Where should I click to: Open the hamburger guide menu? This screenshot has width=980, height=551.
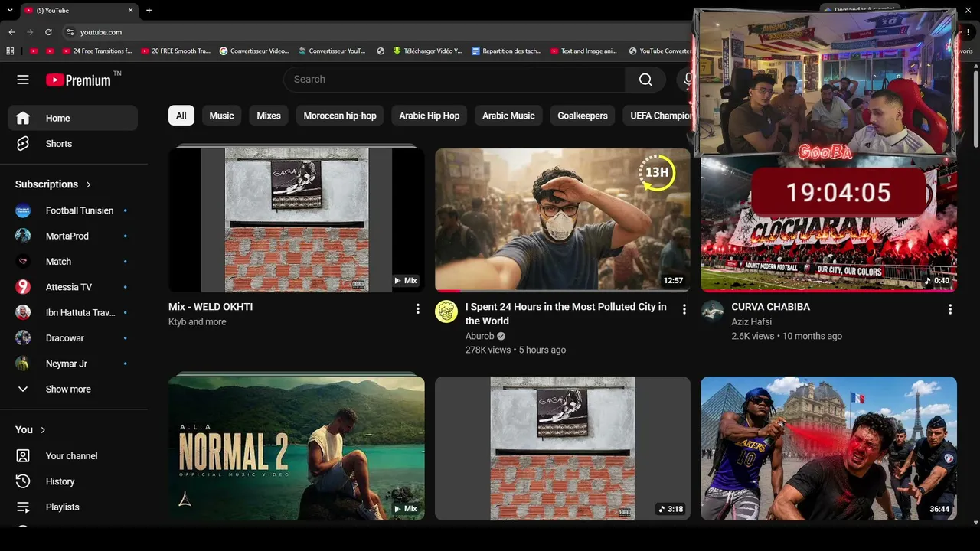point(23,80)
